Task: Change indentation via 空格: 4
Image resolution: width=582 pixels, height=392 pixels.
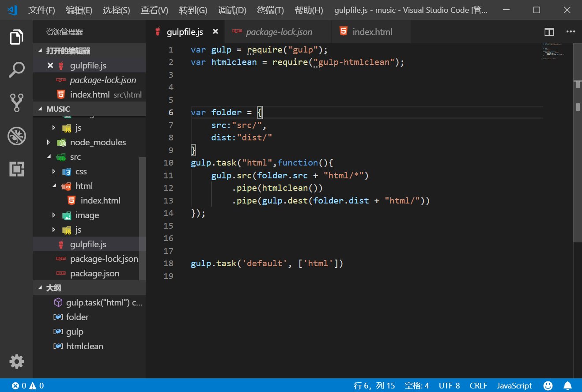Action: click(x=417, y=386)
